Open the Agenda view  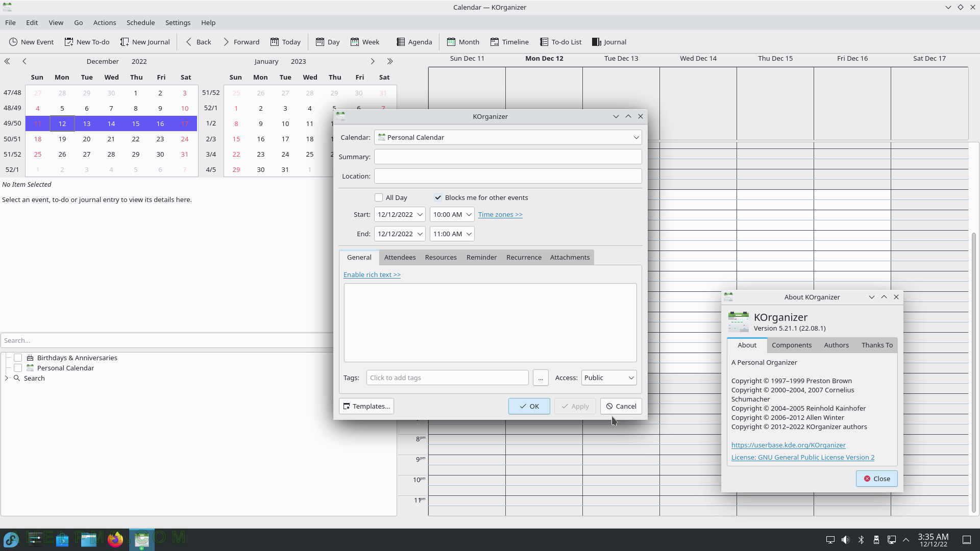414,42
